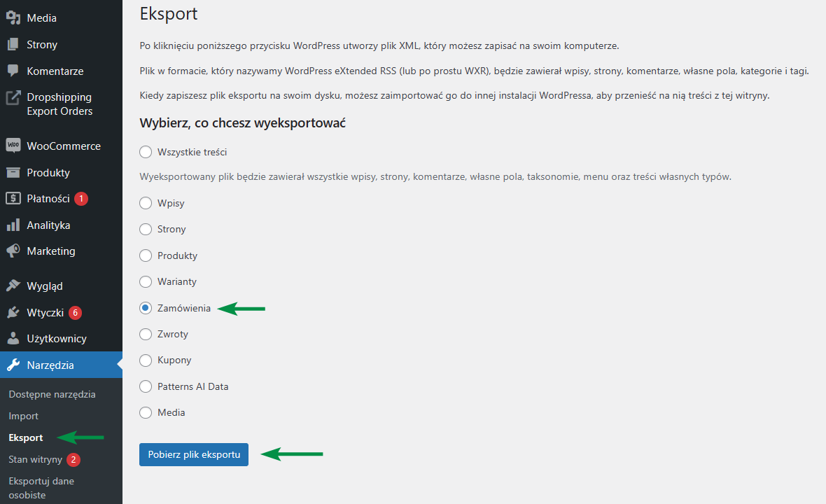826x504 pixels.
Task: Click the Narzędzia menu label
Action: pos(50,365)
